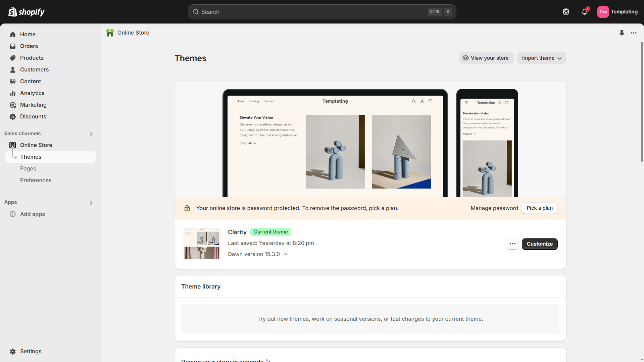Screen dimensions: 644x362
Task: Click 'Last saved: Yesterday at 8:20 pm'
Action: (271, 243)
